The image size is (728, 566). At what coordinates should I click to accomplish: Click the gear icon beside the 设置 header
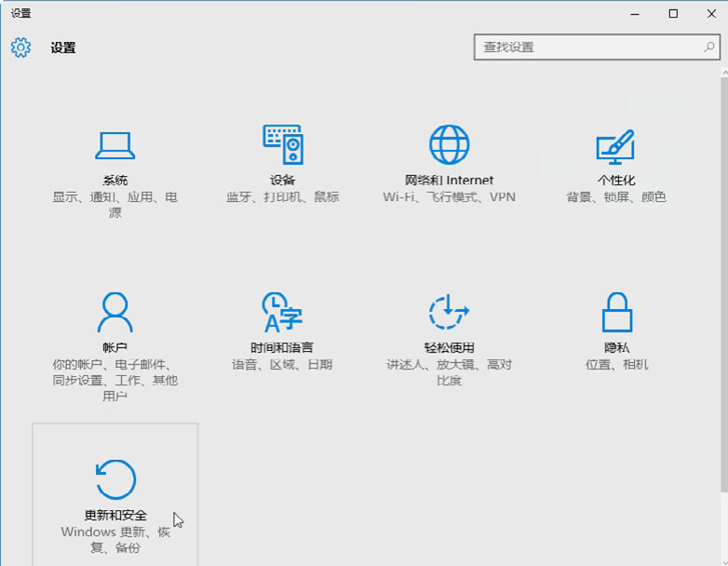(x=20, y=47)
